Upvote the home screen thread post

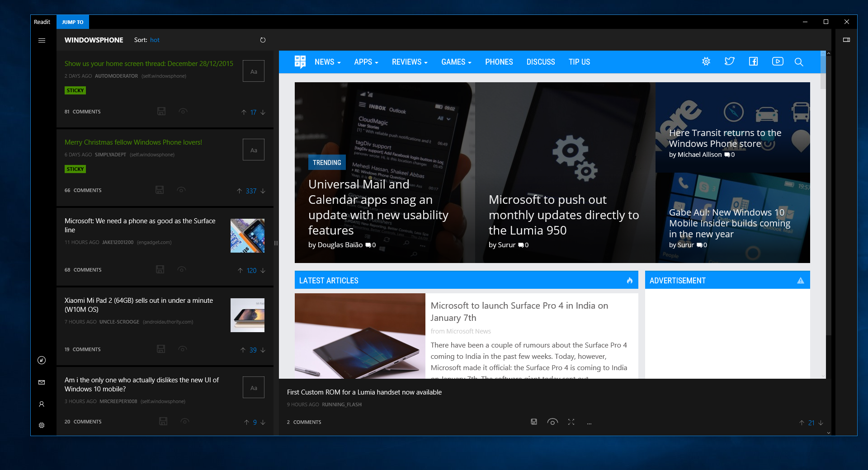pos(244,112)
